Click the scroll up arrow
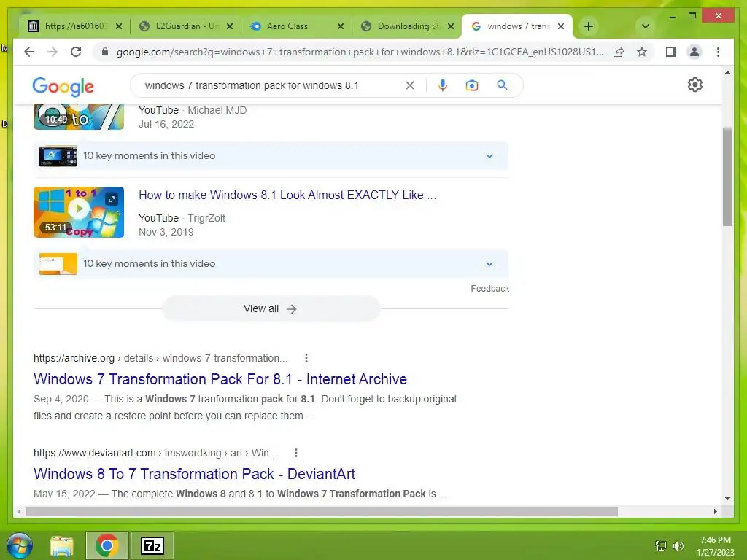 [727, 72]
